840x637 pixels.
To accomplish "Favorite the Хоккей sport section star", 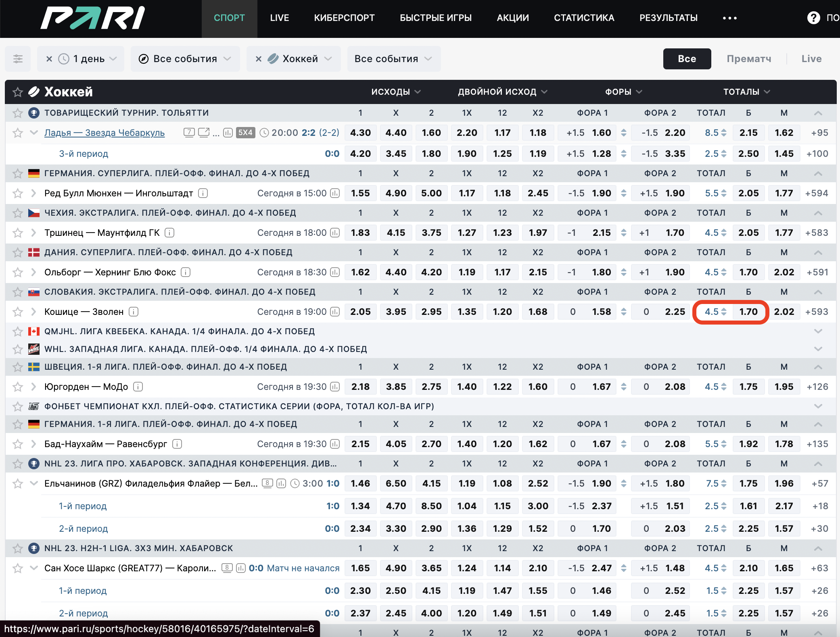I will [17, 92].
